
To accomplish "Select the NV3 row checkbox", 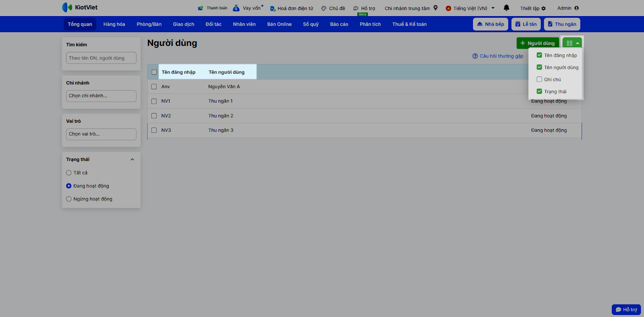I will pos(154,130).
